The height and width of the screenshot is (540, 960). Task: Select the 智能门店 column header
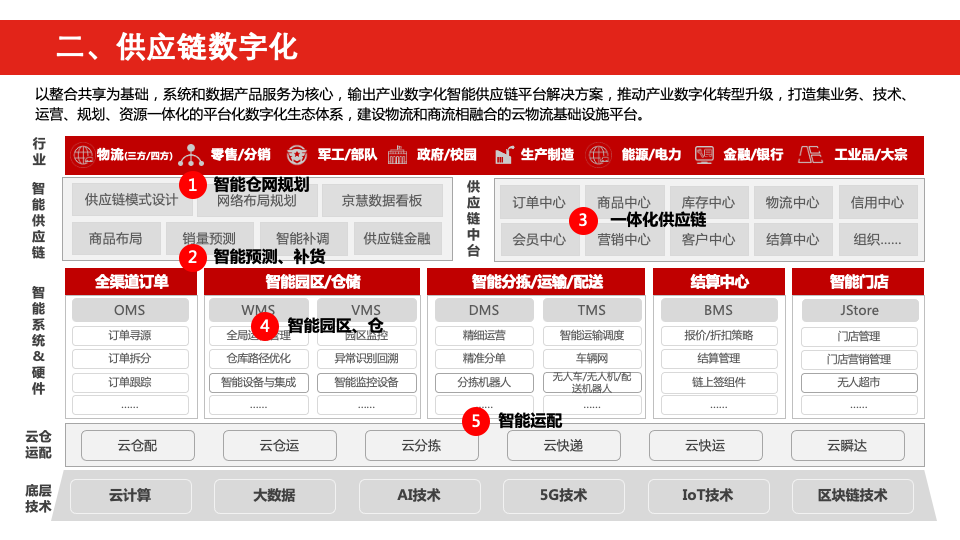point(858,282)
